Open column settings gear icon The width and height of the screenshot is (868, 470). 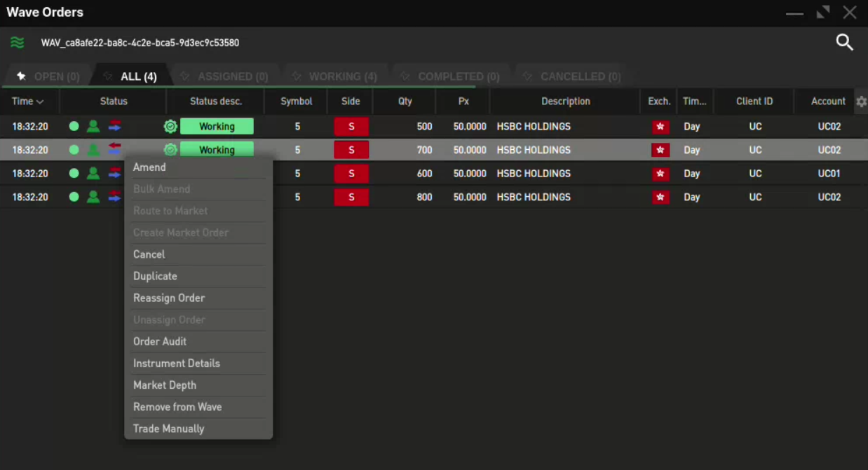coord(861,102)
